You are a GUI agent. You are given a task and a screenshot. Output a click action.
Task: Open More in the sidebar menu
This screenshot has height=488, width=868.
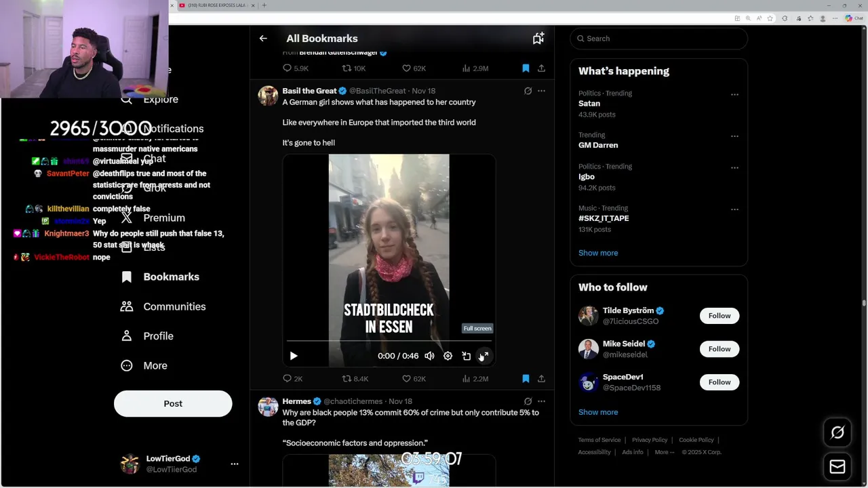tap(144, 365)
